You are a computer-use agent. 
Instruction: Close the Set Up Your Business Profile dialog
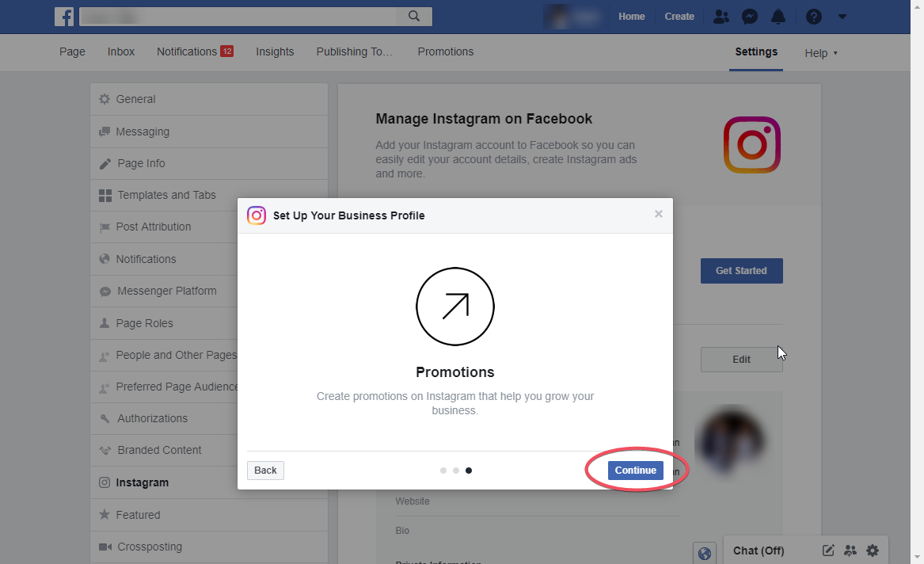pyautogui.click(x=658, y=214)
